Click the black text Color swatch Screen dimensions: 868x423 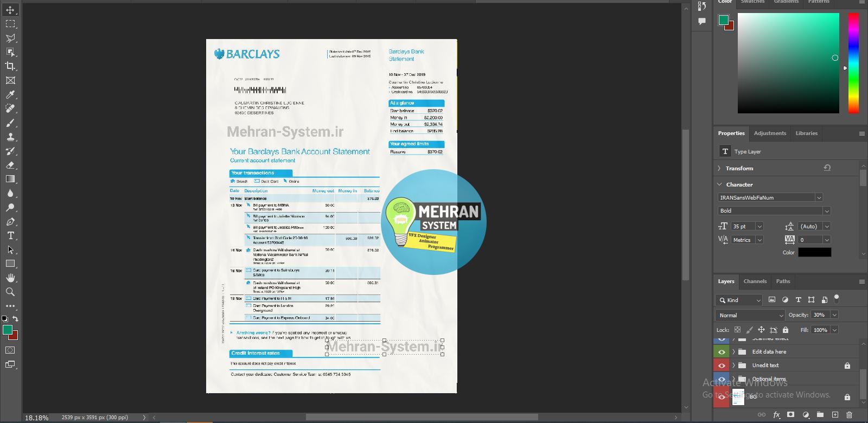pos(814,252)
